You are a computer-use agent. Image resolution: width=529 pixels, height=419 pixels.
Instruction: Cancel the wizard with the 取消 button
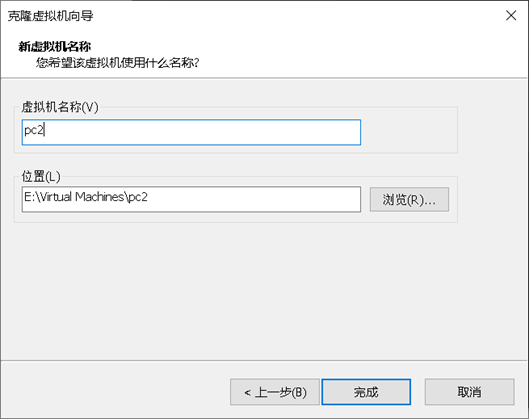(x=469, y=392)
